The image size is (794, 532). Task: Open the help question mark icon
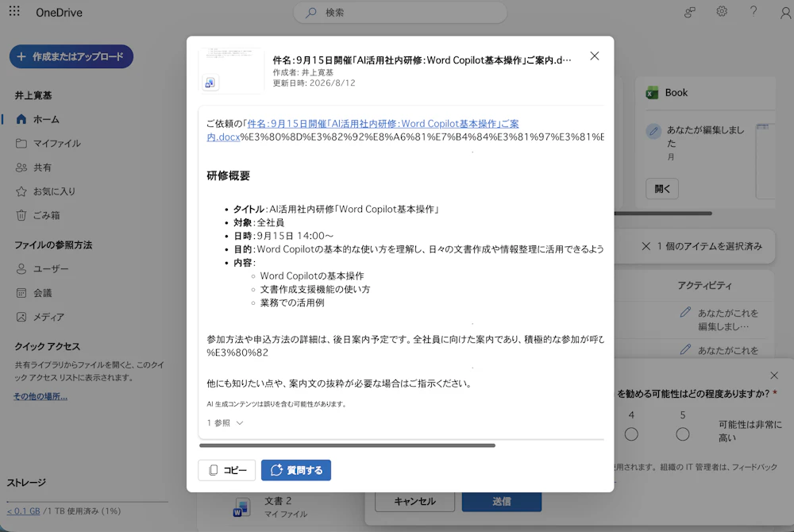pos(754,12)
